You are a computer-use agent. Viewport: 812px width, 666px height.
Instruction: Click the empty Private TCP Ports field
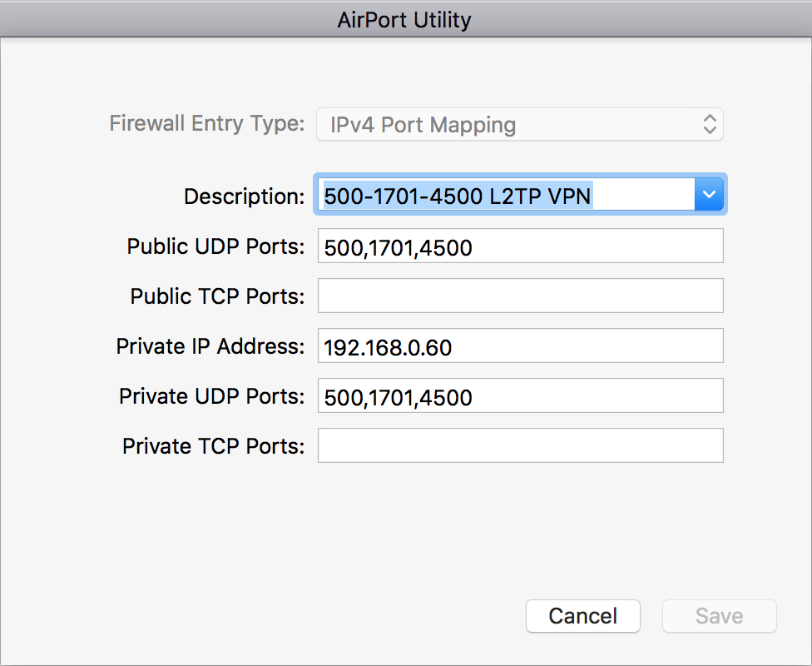521,445
